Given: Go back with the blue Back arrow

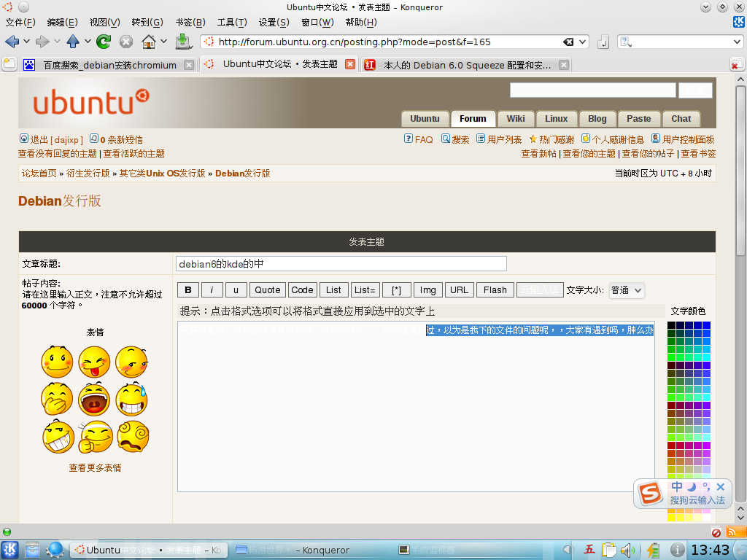Looking at the screenshot, I should (12, 42).
